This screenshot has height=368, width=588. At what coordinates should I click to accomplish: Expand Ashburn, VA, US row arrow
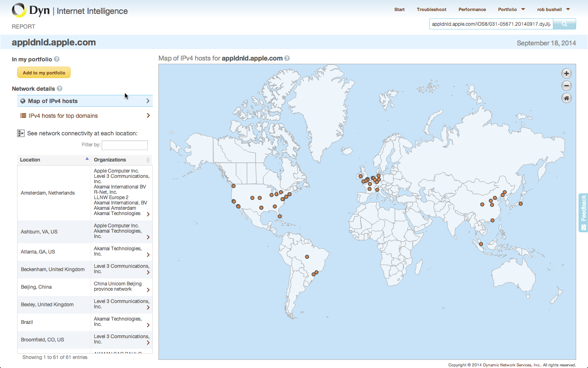(x=148, y=237)
